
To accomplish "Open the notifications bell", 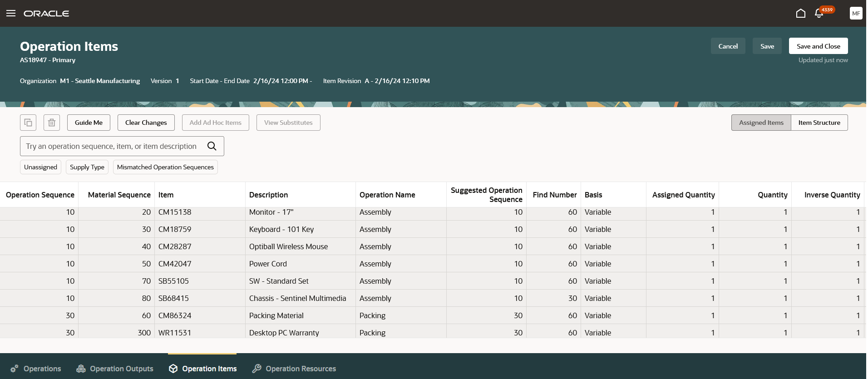I will (x=819, y=13).
